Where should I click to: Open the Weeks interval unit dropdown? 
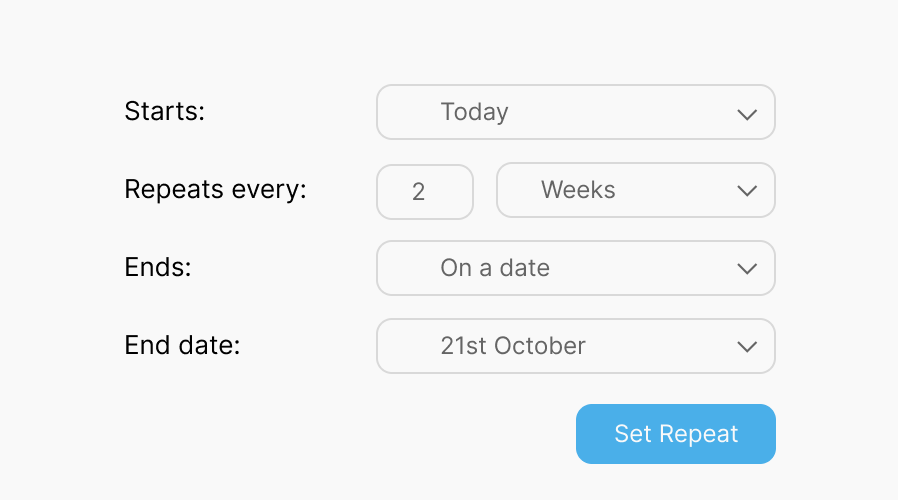[635, 190]
